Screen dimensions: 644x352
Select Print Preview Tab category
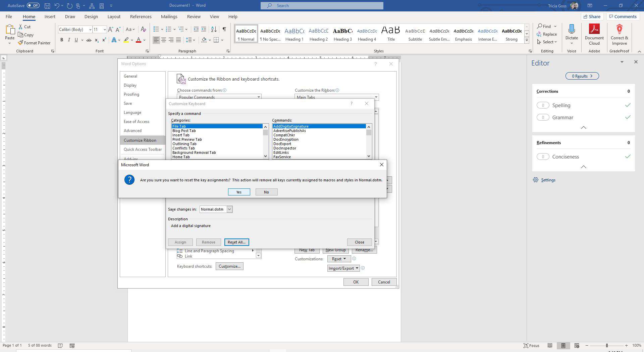point(187,139)
